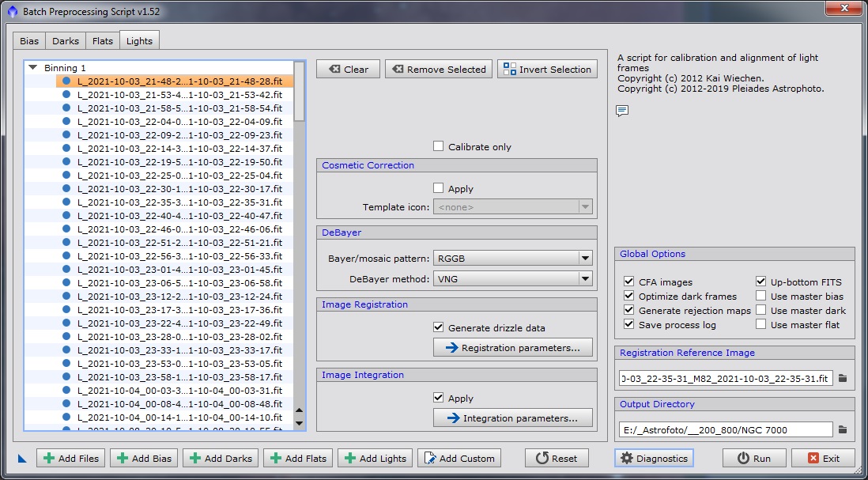
Task: Open the DeBayer method dropdown
Action: 512,278
